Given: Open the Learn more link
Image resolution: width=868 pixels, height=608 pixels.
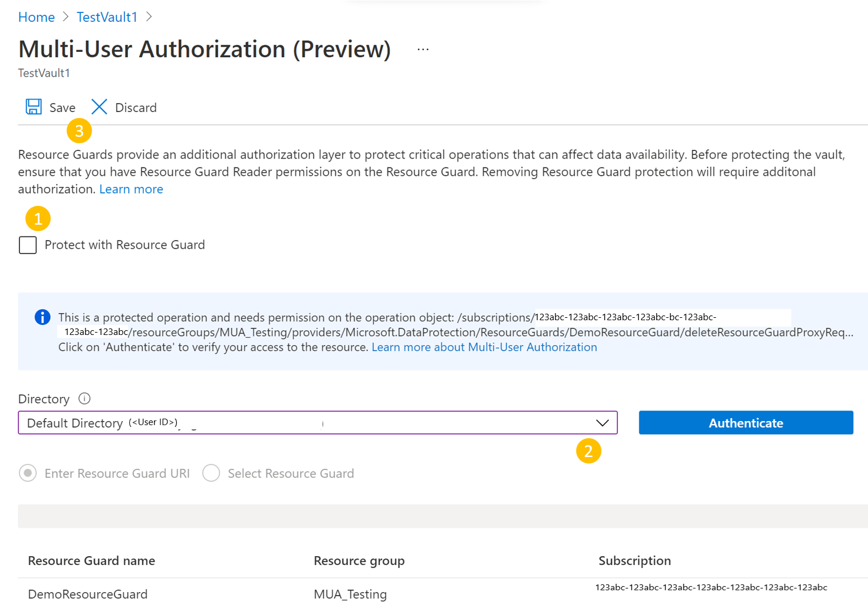Looking at the screenshot, I should pyautogui.click(x=131, y=189).
